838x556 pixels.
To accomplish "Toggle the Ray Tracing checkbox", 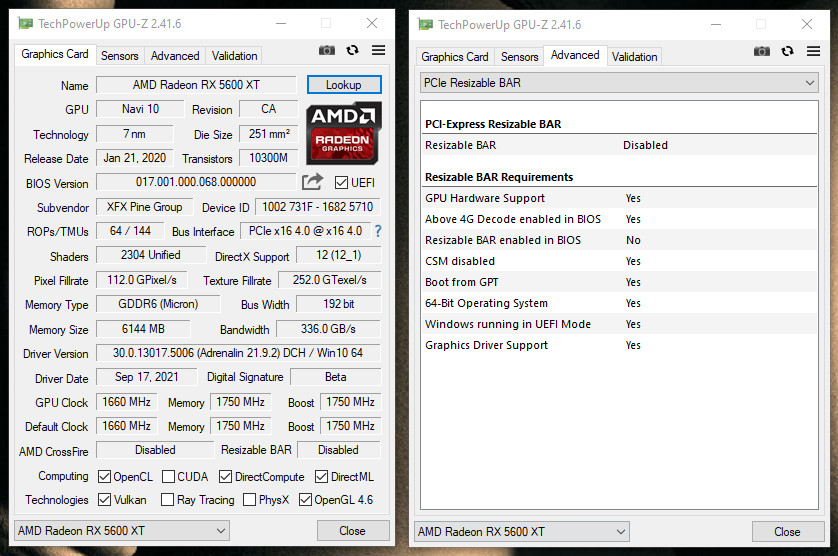I will [x=167, y=500].
